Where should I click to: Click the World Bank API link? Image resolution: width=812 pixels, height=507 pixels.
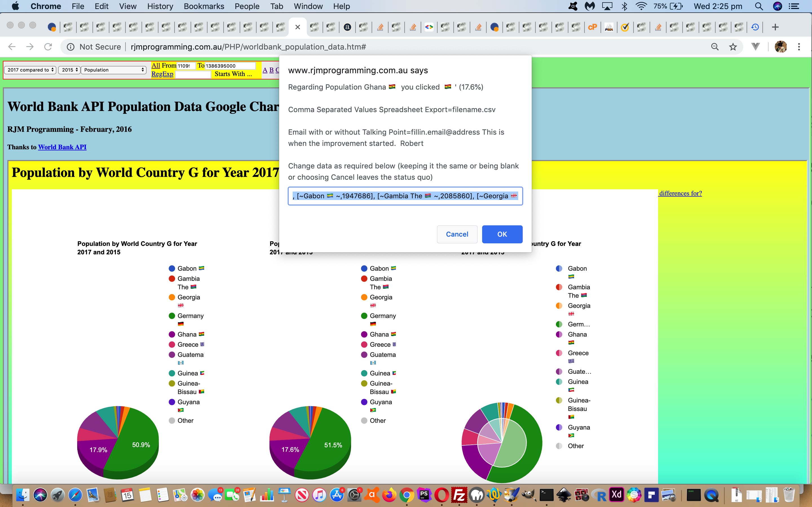62,147
